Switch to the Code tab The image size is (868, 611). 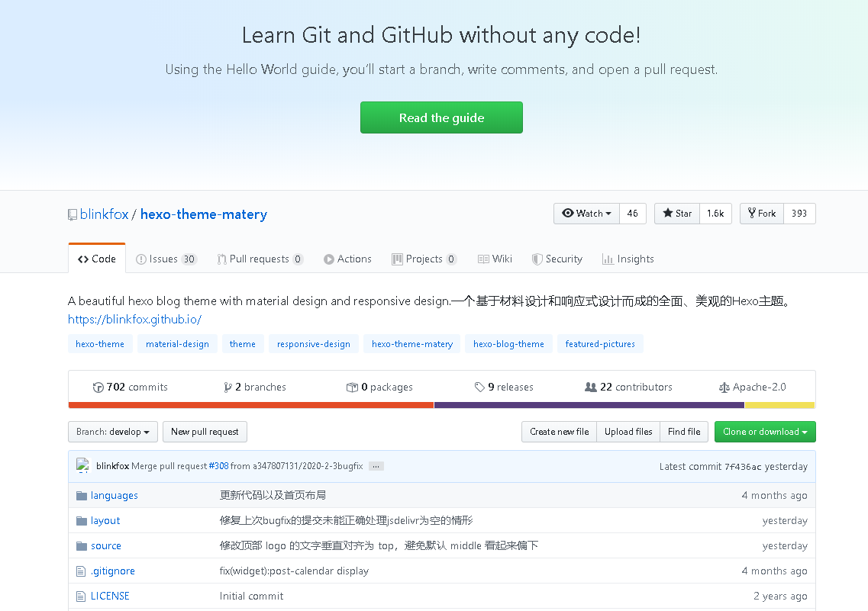97,259
